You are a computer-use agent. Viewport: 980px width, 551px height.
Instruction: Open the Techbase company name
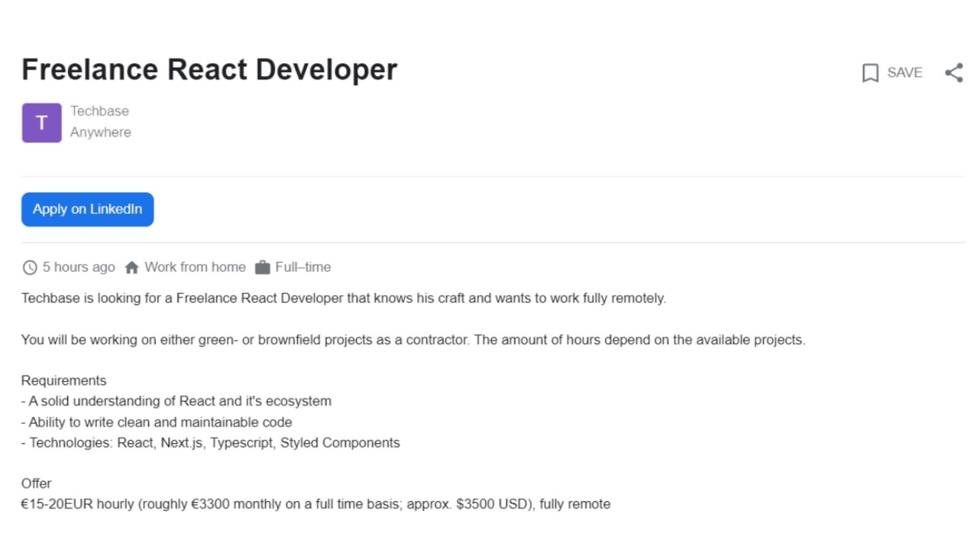(99, 111)
